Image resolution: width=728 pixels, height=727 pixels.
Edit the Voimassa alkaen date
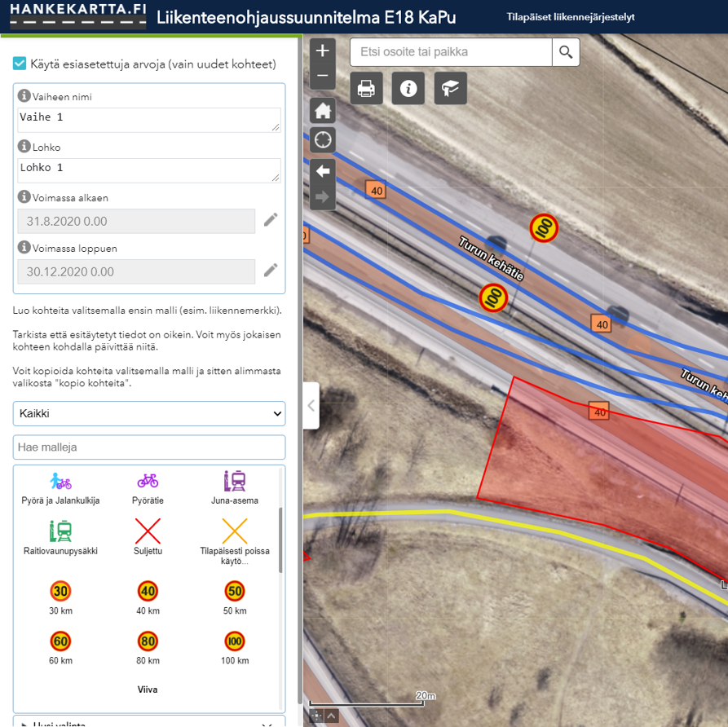click(x=271, y=220)
